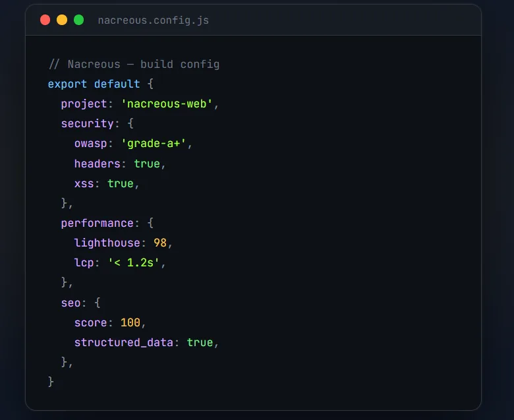Click the green maximize dot
The width and height of the screenshot is (514, 420).
pyautogui.click(x=78, y=20)
